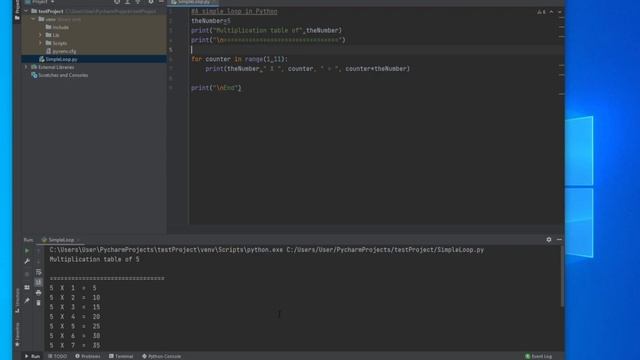Hide the Run tool window
Viewport: 640px width, 360px height.
coord(559,240)
